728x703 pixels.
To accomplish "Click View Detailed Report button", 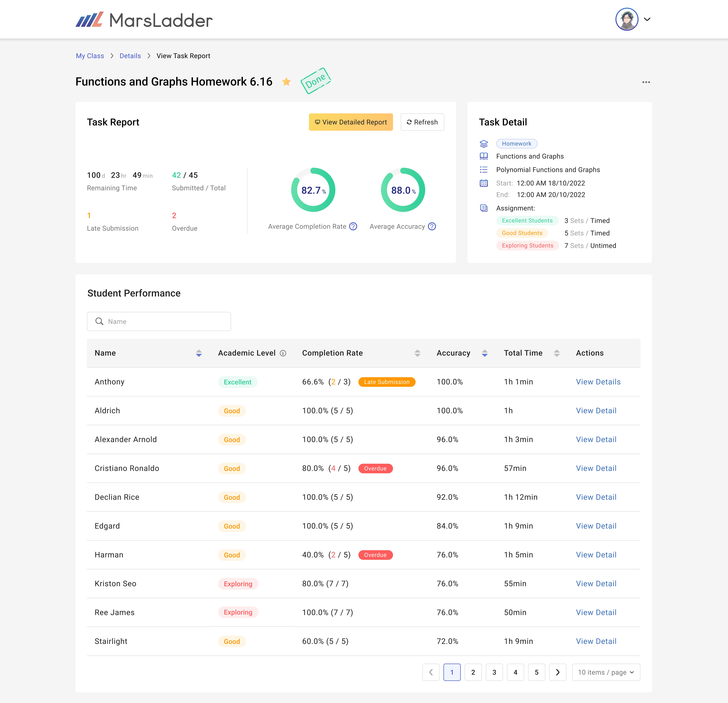I will [x=351, y=122].
